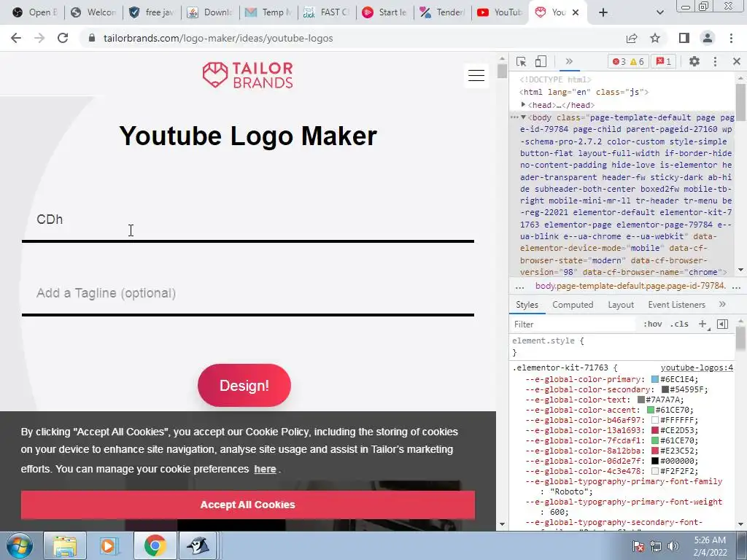The image size is (747, 560).
Task: Close the DevTools panel
Action: [x=737, y=61]
